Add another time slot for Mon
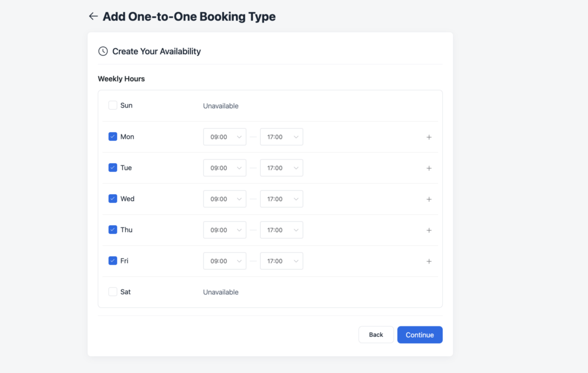The width and height of the screenshot is (588, 373). (429, 137)
